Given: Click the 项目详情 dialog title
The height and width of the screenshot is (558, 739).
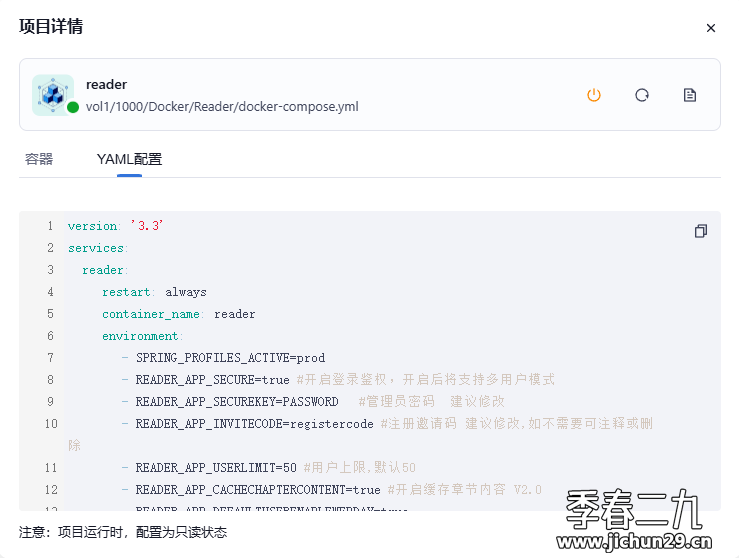Looking at the screenshot, I should pos(51,26).
